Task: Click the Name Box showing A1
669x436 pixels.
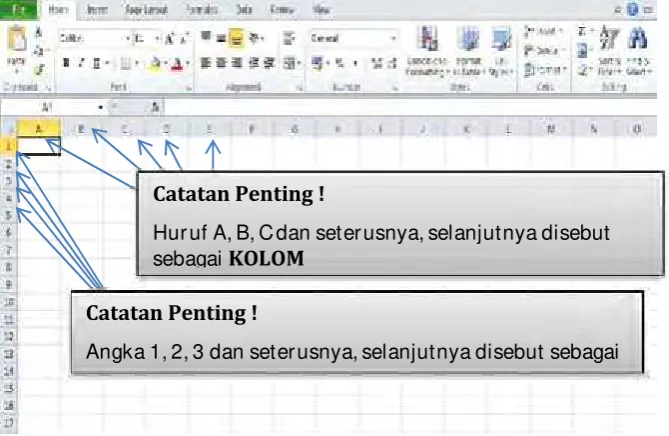Action: 48,108
